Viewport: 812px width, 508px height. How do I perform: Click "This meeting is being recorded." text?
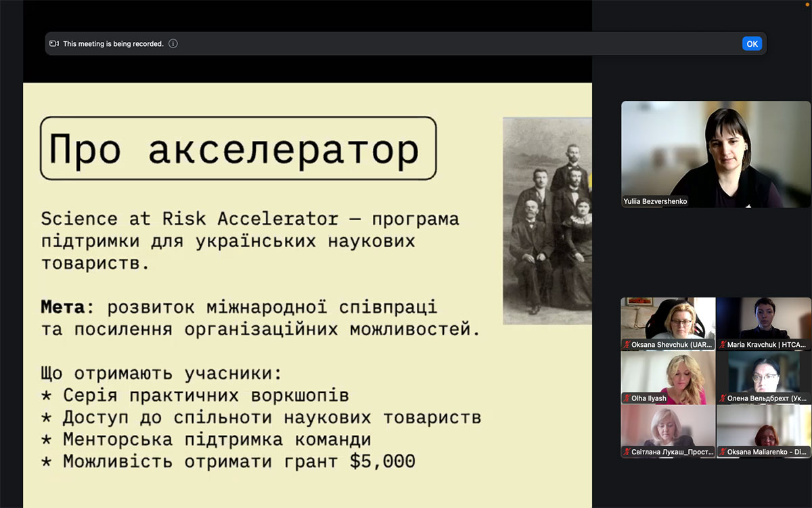[113, 44]
